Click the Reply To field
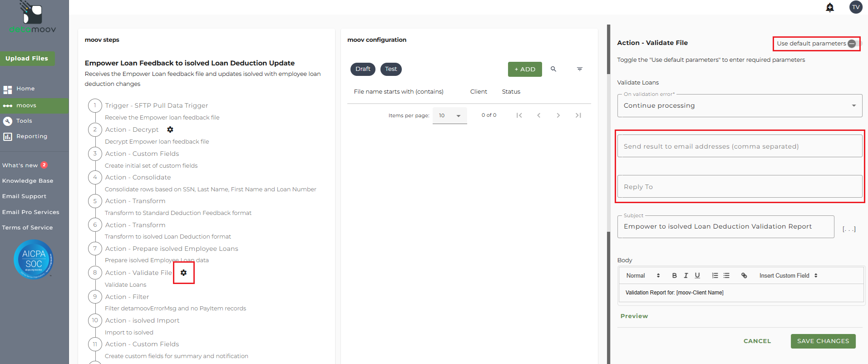Image resolution: width=868 pixels, height=364 pixels. click(740, 186)
